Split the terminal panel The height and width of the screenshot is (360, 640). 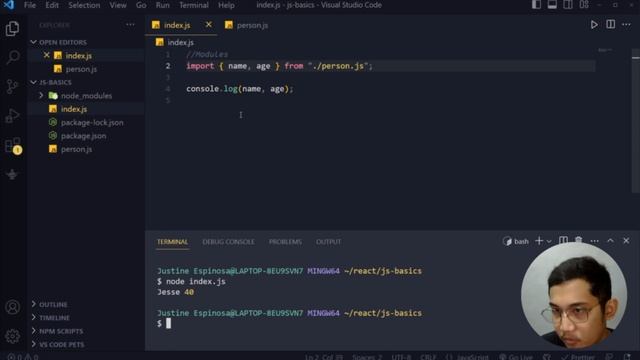tap(563, 240)
